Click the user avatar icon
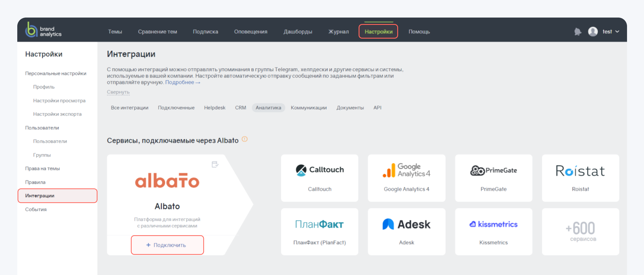The height and width of the screenshot is (275, 644). coord(593,32)
